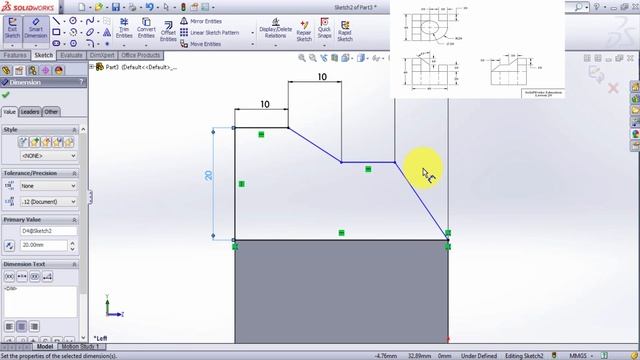Open the FeatureManager design tree tab
Screen dimensions: 640x360
click(6, 70)
